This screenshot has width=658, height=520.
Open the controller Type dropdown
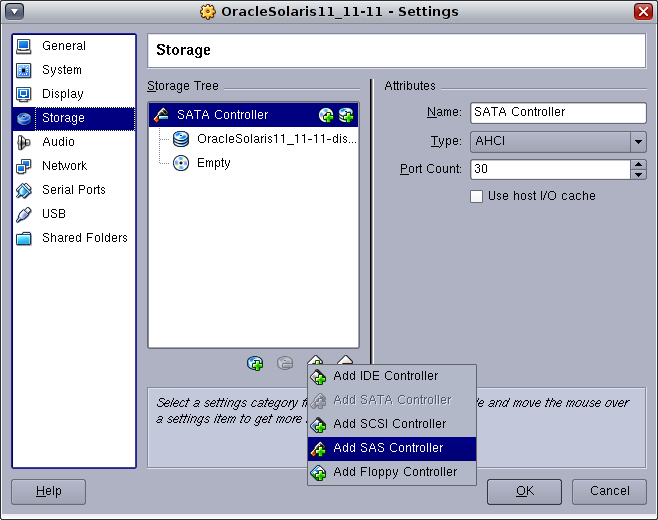(638, 142)
